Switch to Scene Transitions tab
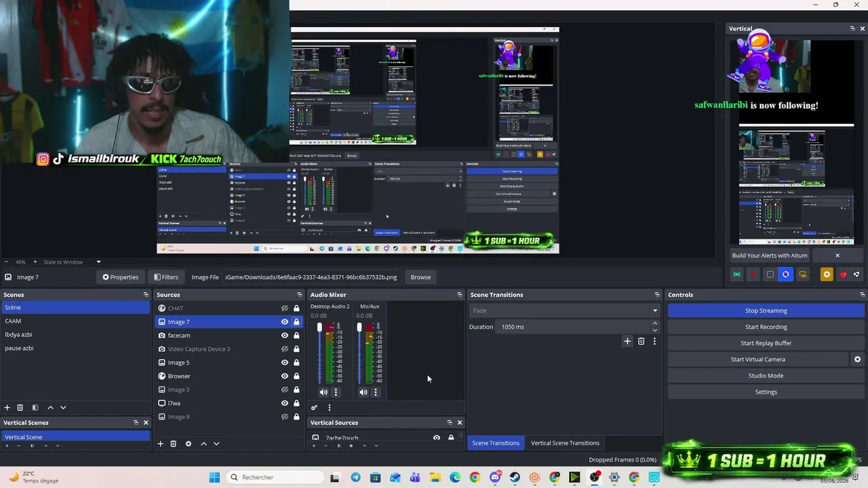Viewport: 868px width, 488px height. 496,443
